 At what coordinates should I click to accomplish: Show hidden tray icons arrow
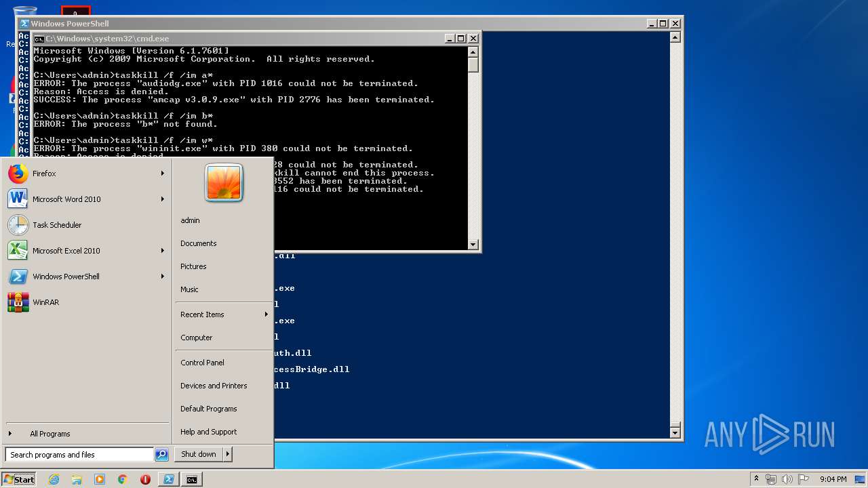[x=756, y=479]
